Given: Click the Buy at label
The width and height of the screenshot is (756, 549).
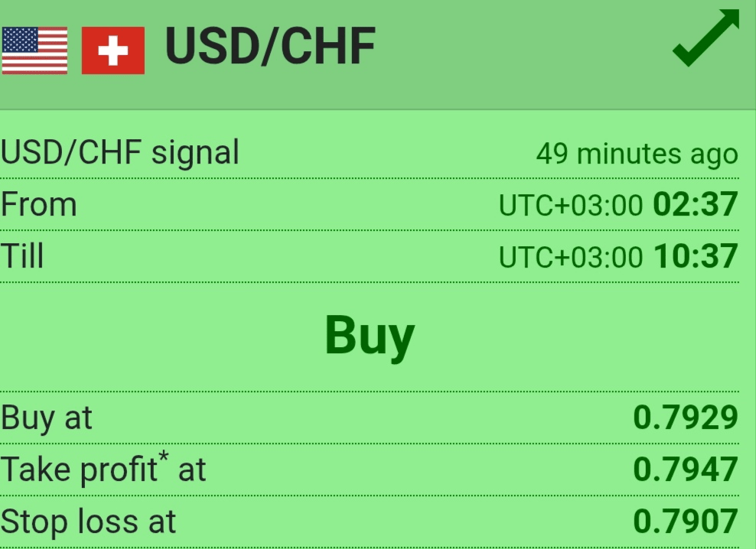Looking at the screenshot, I should pos(47,418).
